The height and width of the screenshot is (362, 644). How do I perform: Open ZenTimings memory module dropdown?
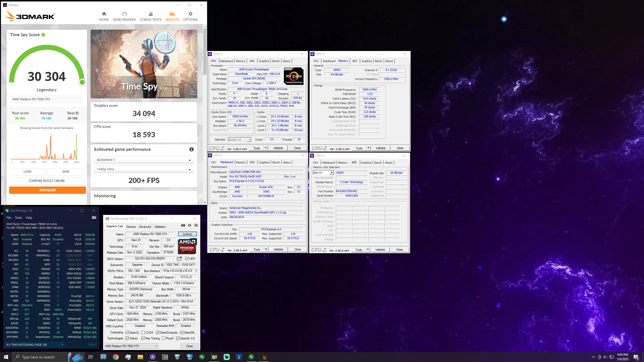35,345
